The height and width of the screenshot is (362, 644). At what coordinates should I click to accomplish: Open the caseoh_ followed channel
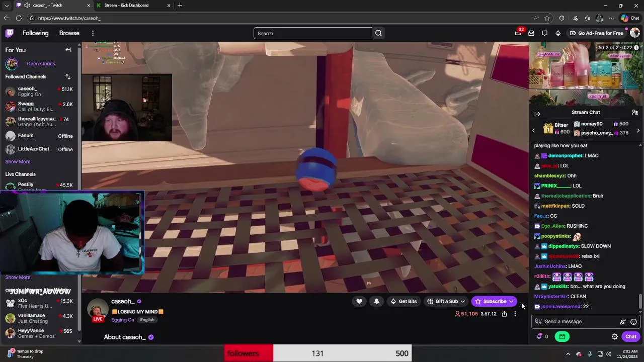point(39,92)
